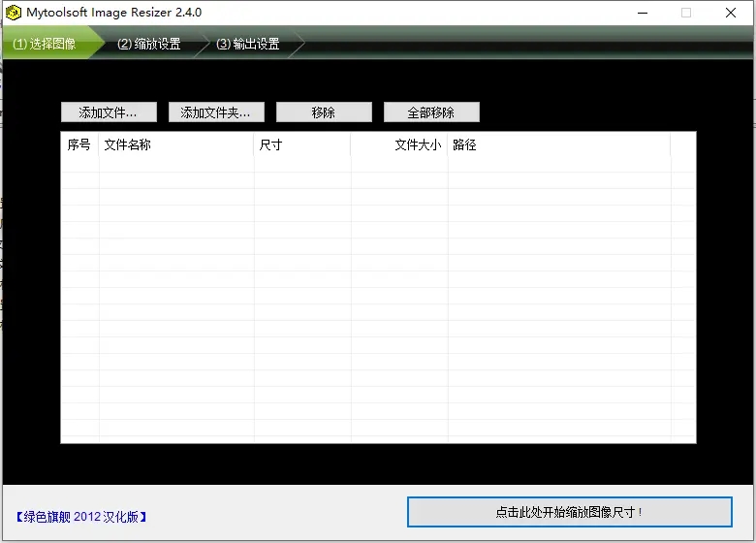This screenshot has height=543, width=756.
Task: Click the disabled maximize window button
Action: click(686, 13)
